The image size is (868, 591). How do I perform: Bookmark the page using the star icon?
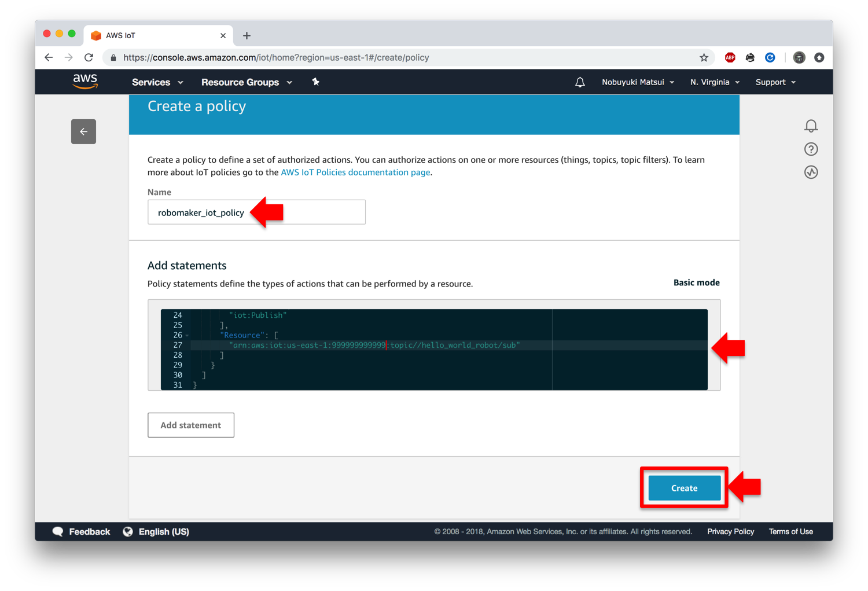[x=704, y=57]
